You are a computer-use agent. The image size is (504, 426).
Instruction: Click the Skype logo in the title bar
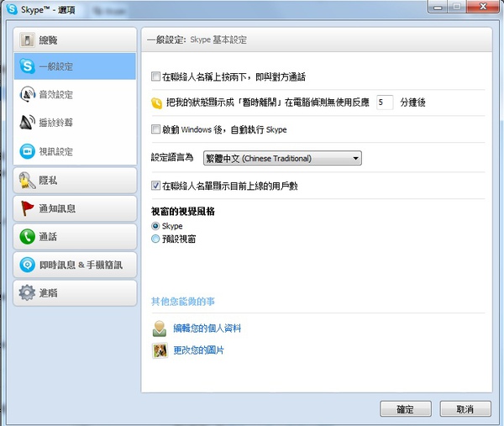[x=12, y=9]
